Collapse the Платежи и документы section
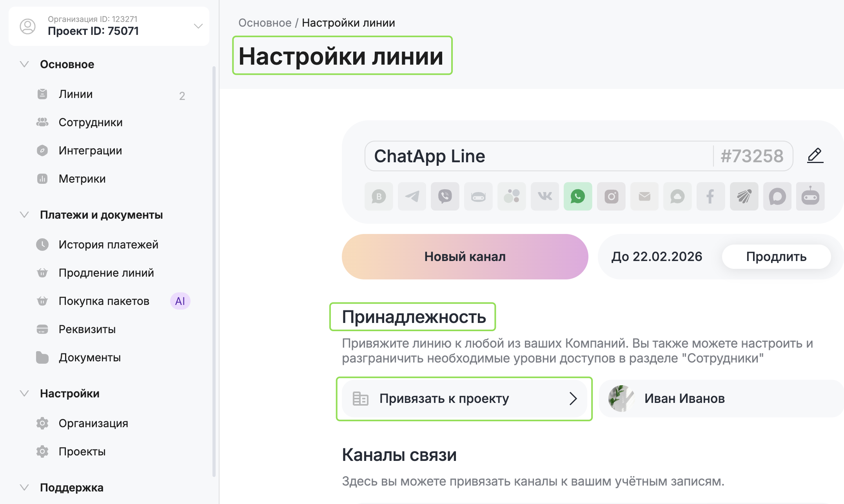The height and width of the screenshot is (504, 844). (x=24, y=215)
